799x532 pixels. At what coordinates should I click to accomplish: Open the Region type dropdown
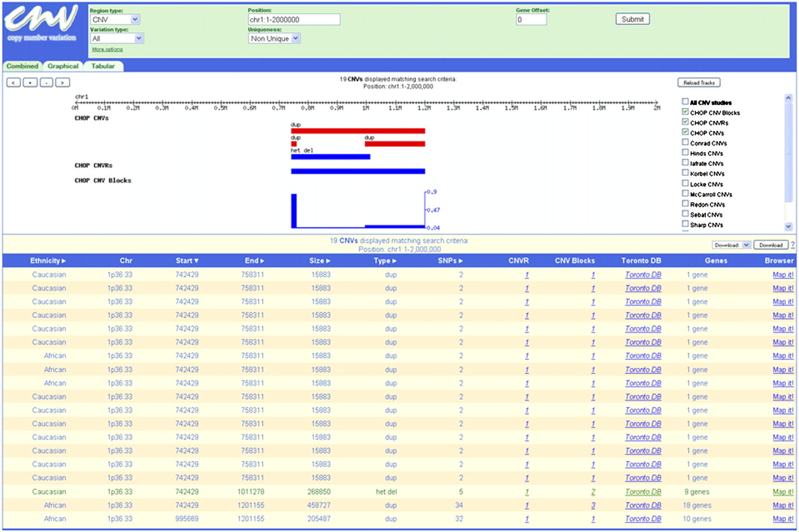click(x=115, y=20)
